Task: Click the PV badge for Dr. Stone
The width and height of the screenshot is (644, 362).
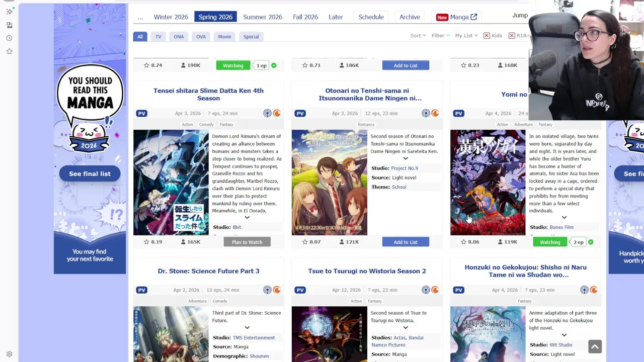Action: pos(141,290)
